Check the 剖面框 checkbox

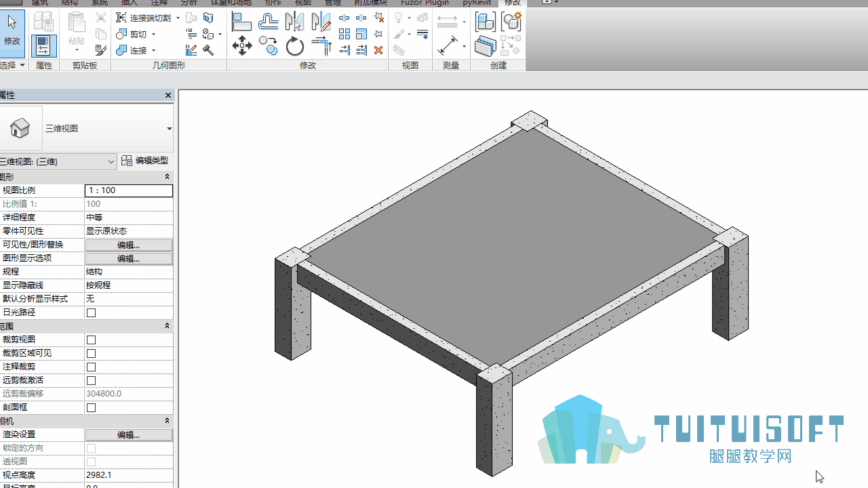tap(92, 407)
